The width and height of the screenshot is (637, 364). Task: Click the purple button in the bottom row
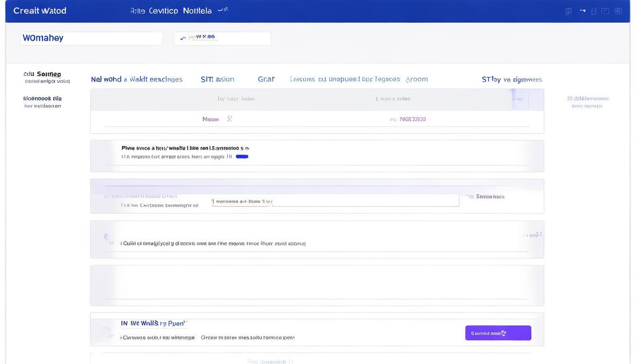[x=498, y=333]
